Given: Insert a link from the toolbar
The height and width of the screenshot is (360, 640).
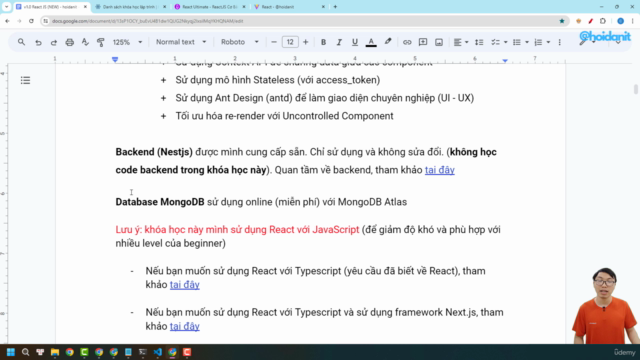Looking at the screenshot, I should point(407,42).
